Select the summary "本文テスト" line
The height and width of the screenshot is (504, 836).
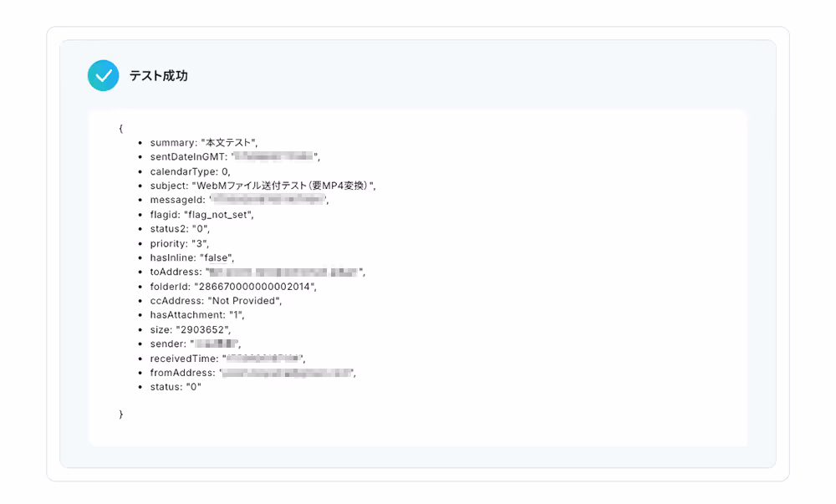(204, 143)
